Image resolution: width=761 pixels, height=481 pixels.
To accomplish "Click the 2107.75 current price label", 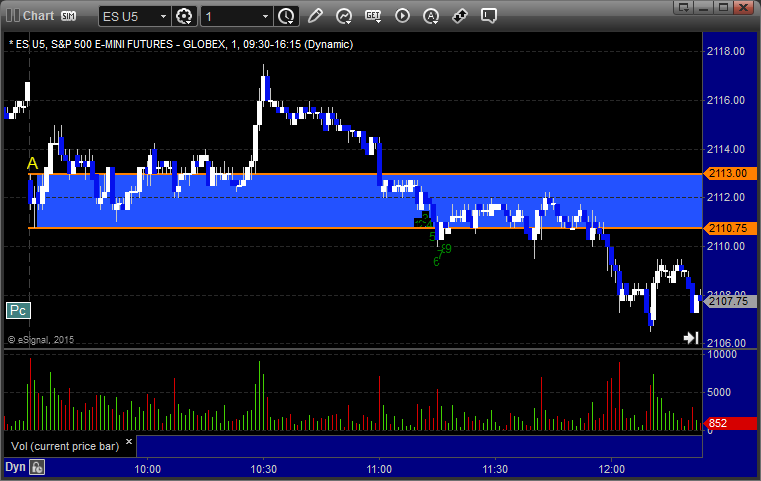I will 730,301.
